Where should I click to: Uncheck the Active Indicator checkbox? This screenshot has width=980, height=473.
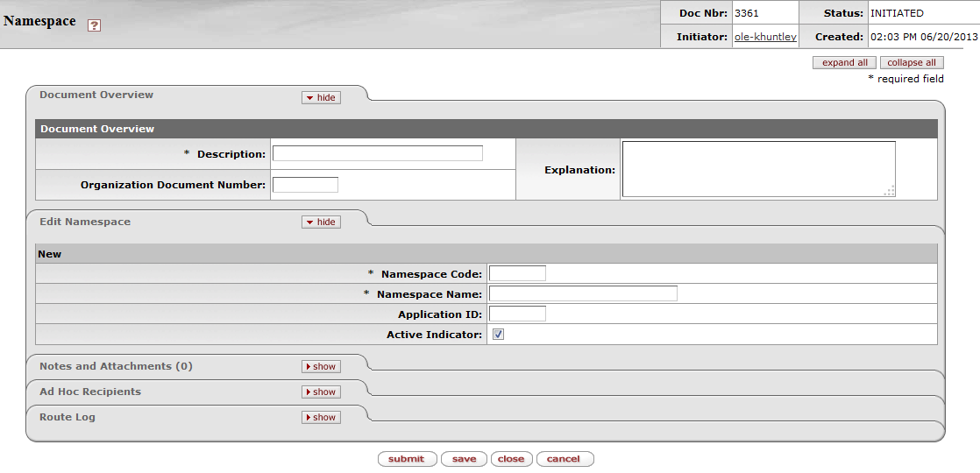tap(498, 335)
